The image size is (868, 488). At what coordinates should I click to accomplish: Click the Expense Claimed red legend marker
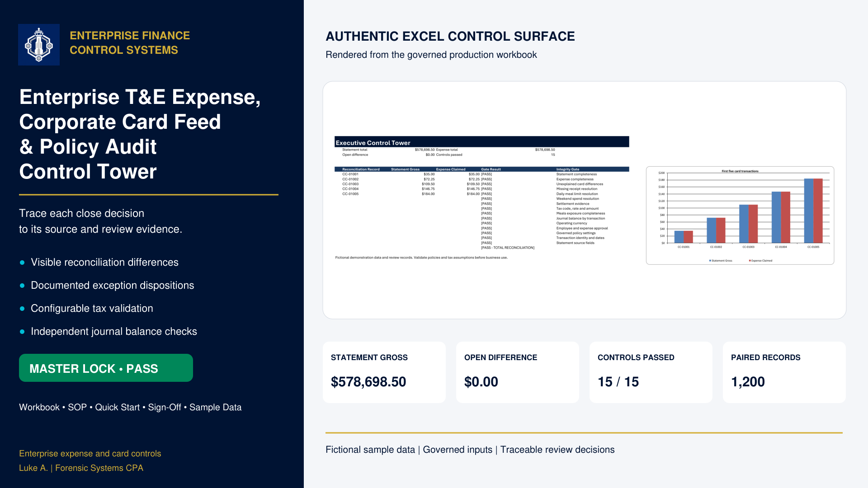click(x=750, y=261)
